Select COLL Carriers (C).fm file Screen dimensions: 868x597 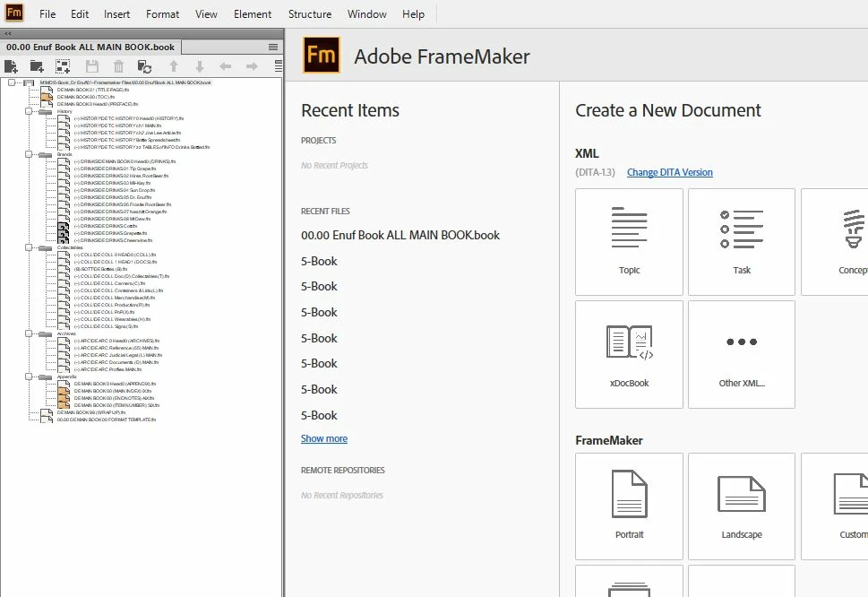pos(109,283)
